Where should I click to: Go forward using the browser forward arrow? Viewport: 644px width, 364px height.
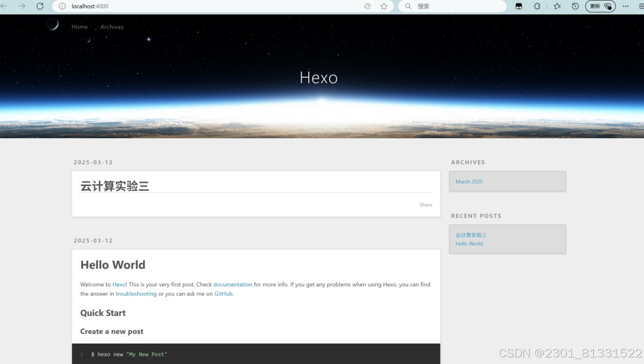[x=22, y=6]
